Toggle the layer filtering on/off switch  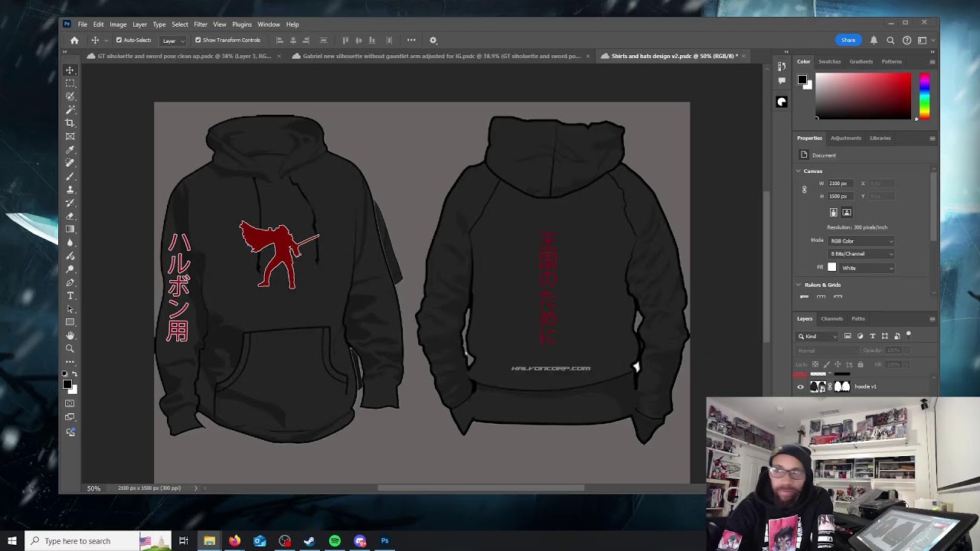click(909, 334)
